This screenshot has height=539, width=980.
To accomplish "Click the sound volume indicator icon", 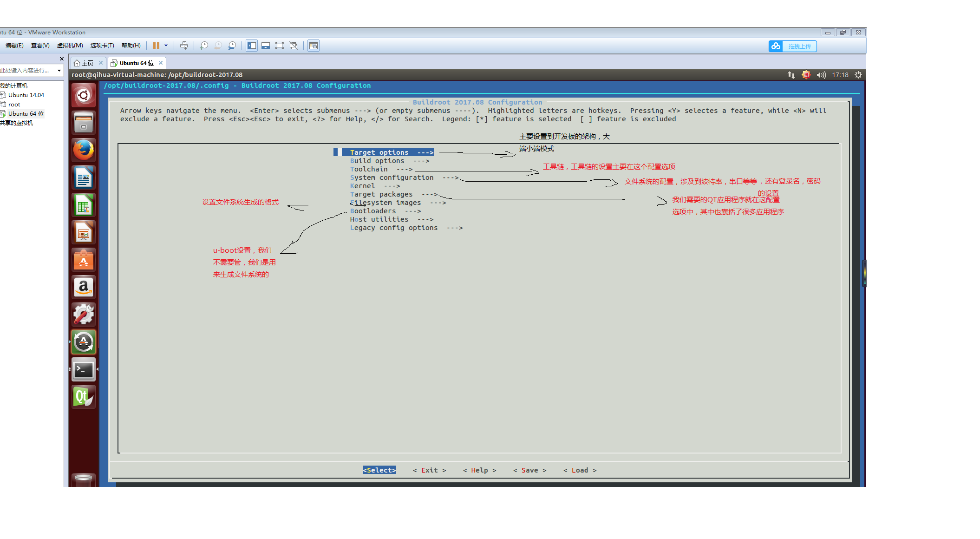I will 821,75.
